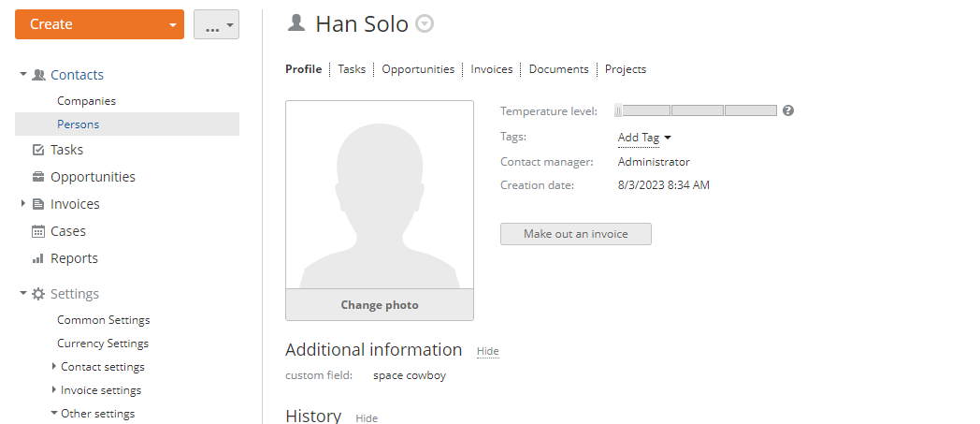Click the Cases calendar icon

pos(38,231)
